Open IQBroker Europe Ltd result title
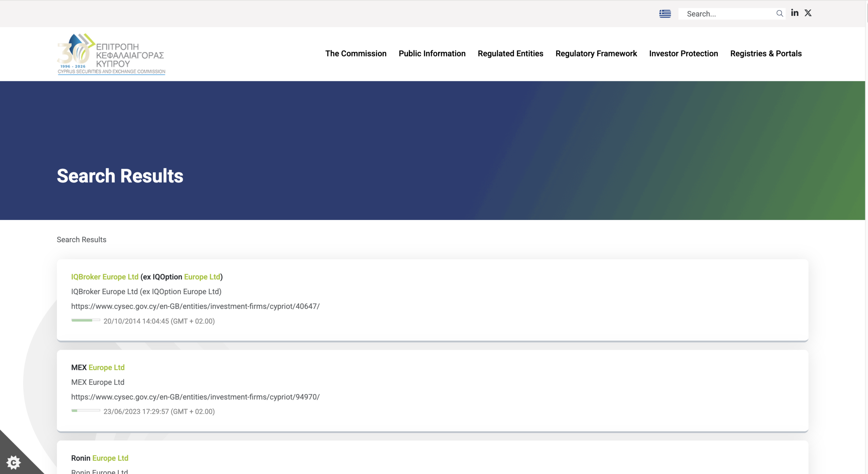Screen dimensions: 868x474 click(x=147, y=277)
